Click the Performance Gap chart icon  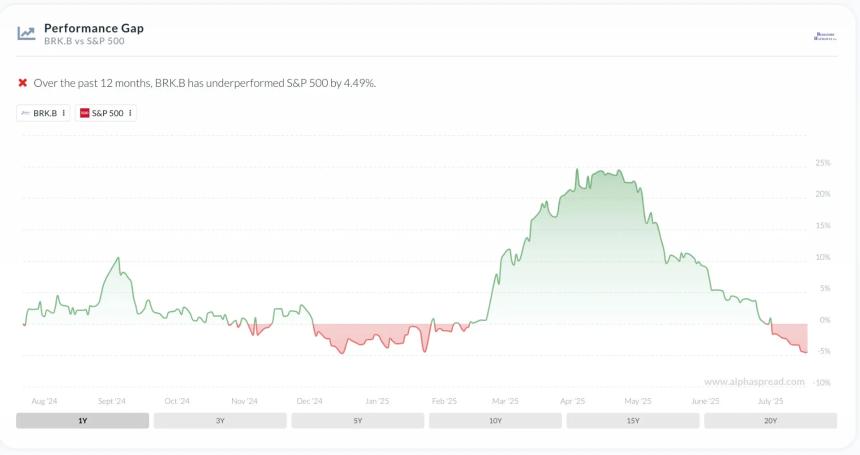point(26,33)
